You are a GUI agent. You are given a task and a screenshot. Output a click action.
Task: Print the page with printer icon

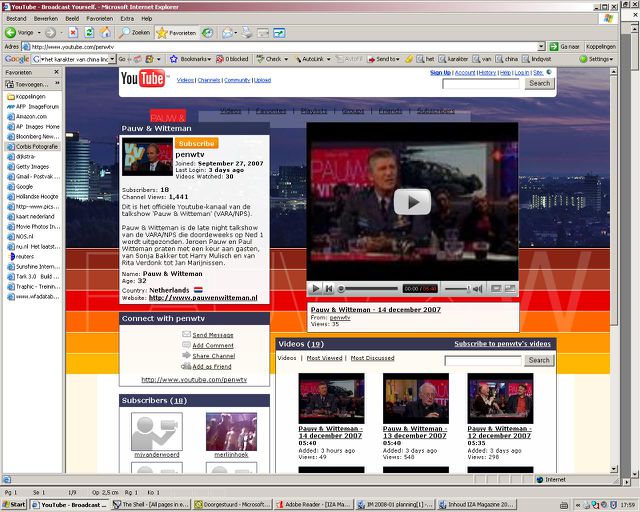[x=247, y=33]
